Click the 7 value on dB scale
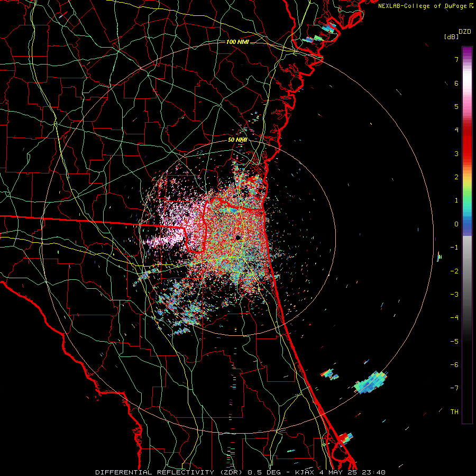476x476 pixels. coord(456,59)
